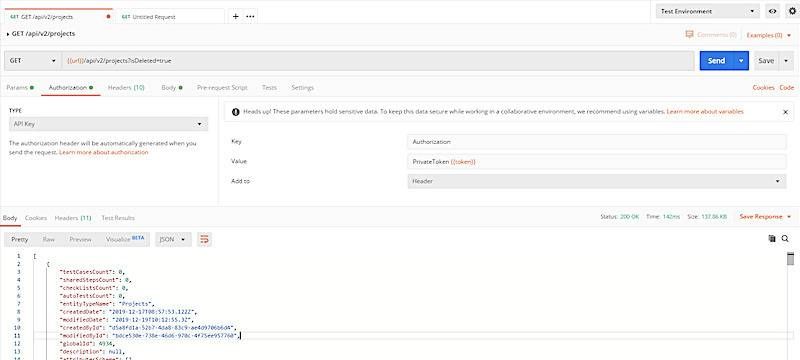The image size is (800, 360).
Task: Select the Raw response view
Action: [x=48, y=239]
